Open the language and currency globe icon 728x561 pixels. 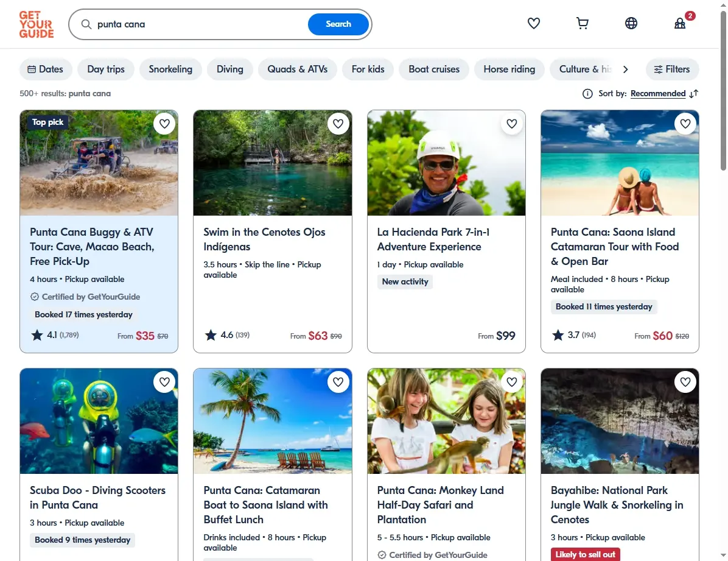click(x=631, y=23)
